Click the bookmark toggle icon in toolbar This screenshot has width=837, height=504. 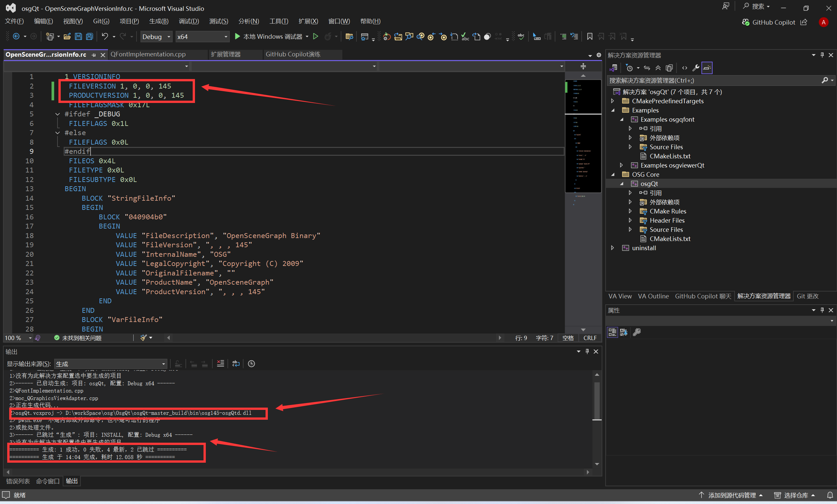(x=590, y=36)
